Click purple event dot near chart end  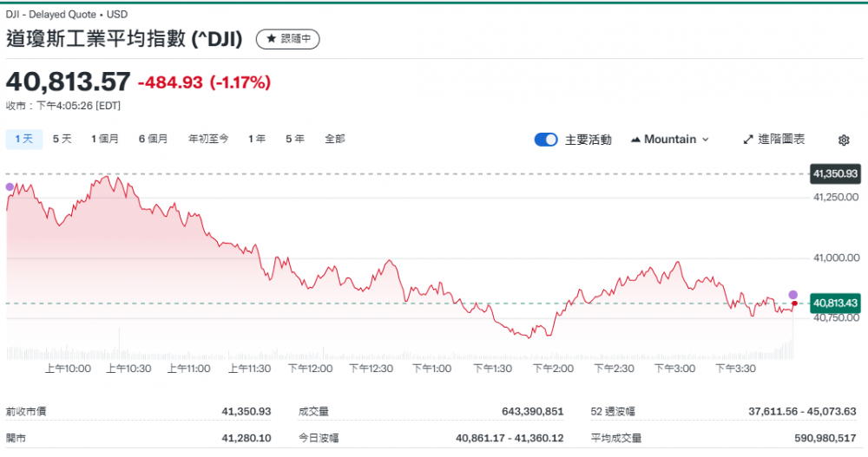(792, 295)
